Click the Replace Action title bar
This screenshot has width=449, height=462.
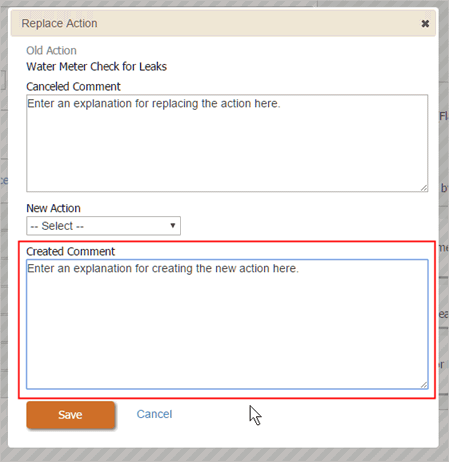pyautogui.click(x=223, y=23)
